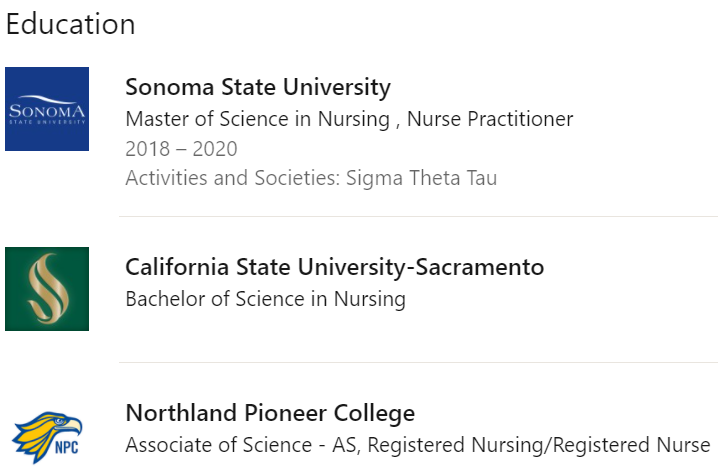Click the divider above Northland Pioneer College
The image size is (718, 475).
419,362
